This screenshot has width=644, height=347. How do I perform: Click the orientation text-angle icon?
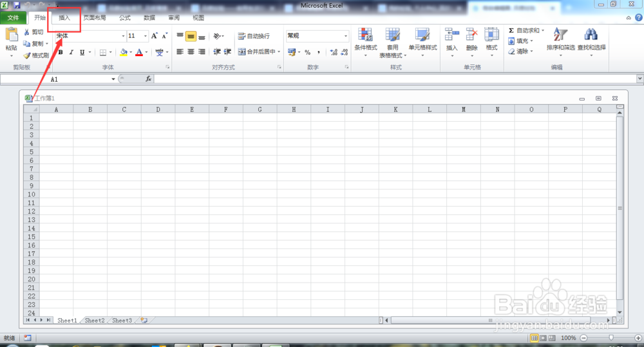pyautogui.click(x=217, y=36)
